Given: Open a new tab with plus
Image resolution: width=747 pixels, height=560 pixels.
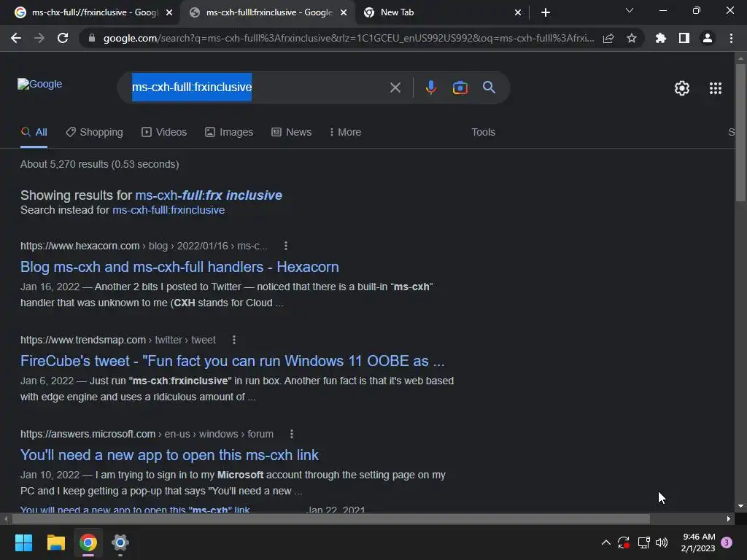Looking at the screenshot, I should [546, 12].
